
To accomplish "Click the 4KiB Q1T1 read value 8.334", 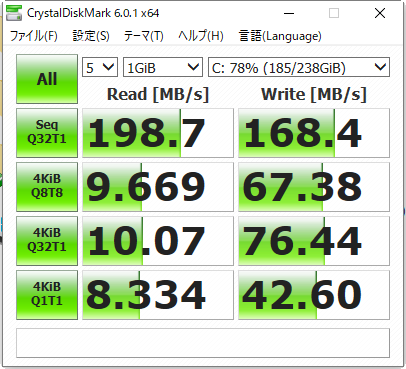I will coord(158,295).
